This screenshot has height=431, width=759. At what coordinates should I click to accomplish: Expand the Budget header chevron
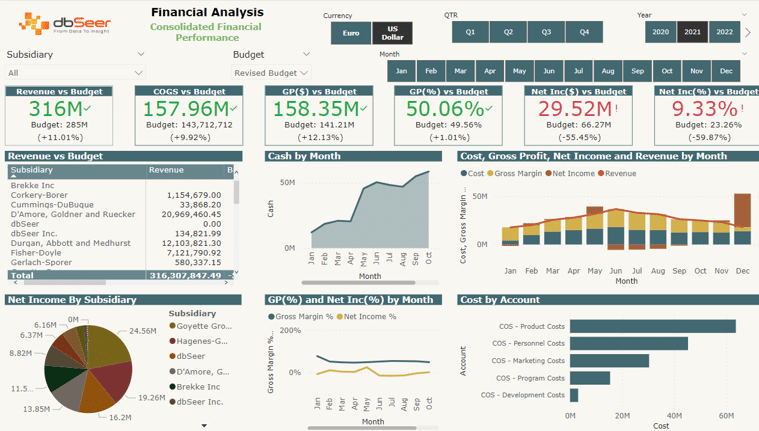tap(306, 54)
